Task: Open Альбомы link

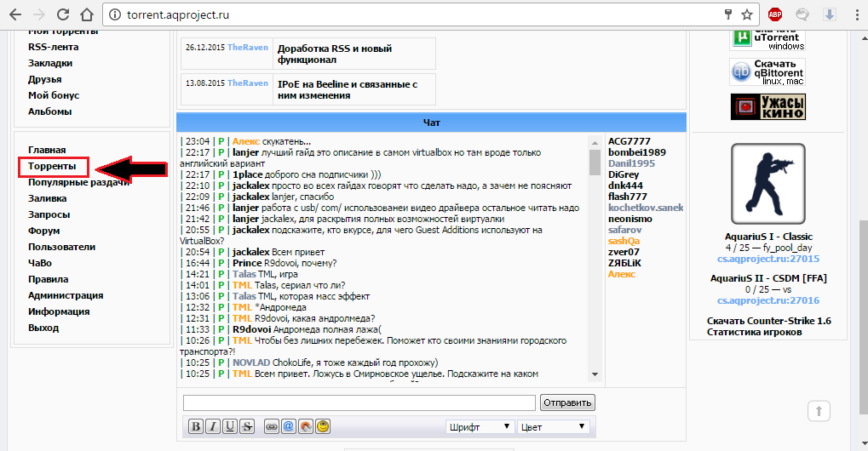Action: (49, 111)
